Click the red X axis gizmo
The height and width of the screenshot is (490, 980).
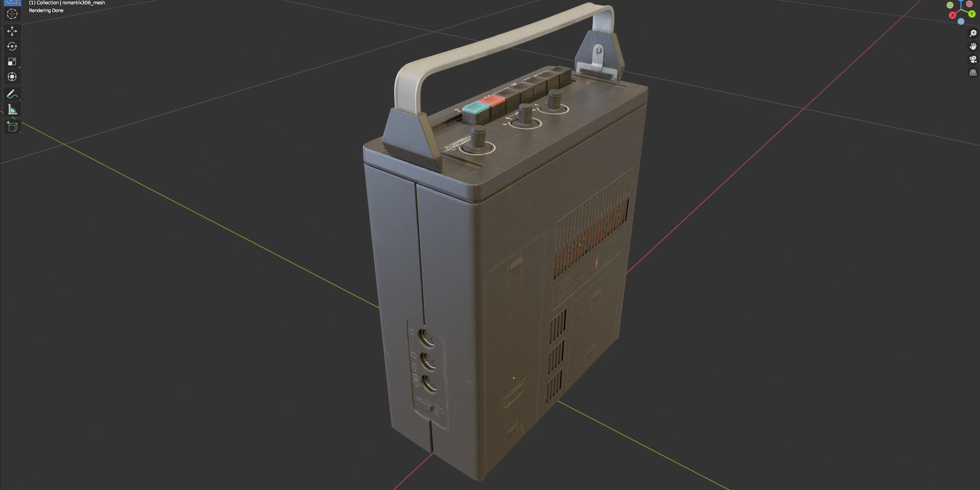pos(952,15)
